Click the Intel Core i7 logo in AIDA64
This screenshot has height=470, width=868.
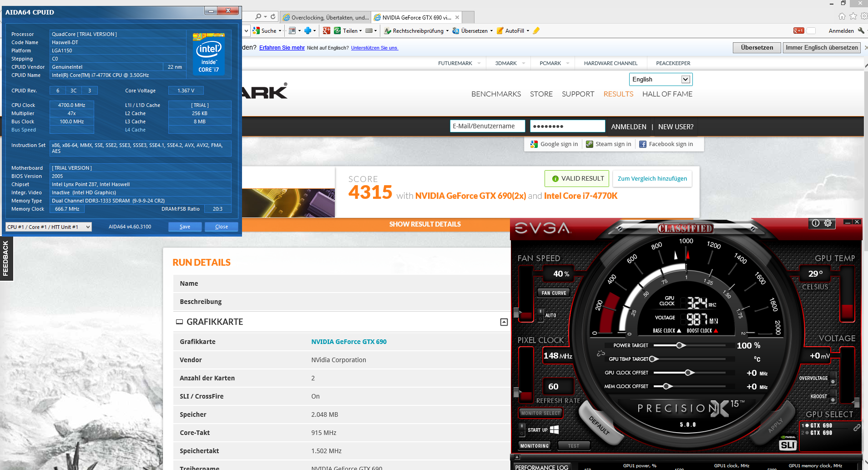coord(208,54)
